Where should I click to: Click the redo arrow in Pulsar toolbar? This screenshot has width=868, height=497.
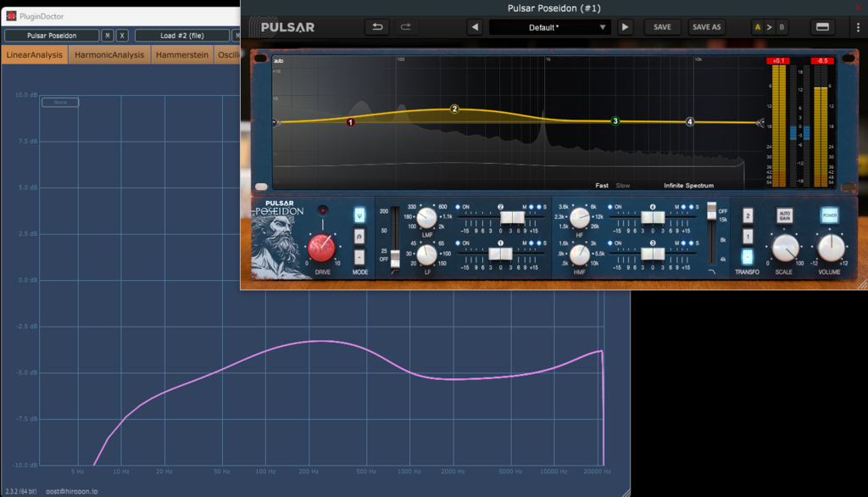pos(406,27)
